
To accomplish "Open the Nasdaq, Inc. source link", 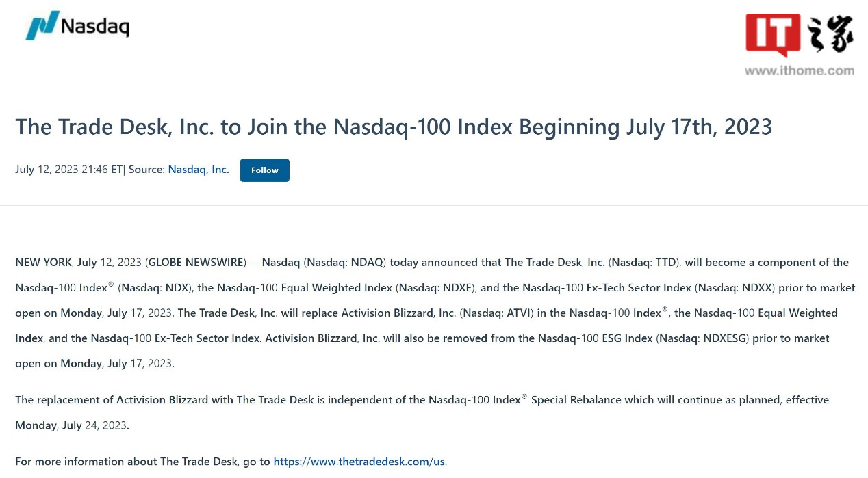I will click(x=199, y=170).
